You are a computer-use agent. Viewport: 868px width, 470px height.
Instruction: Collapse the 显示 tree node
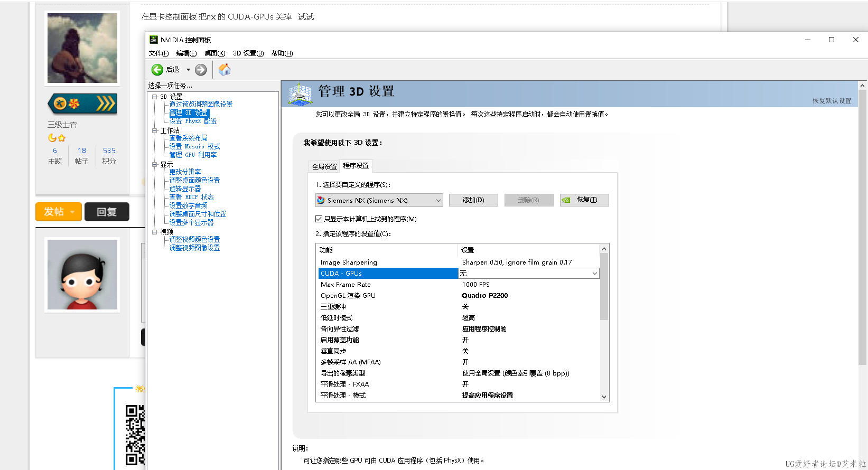coord(155,164)
